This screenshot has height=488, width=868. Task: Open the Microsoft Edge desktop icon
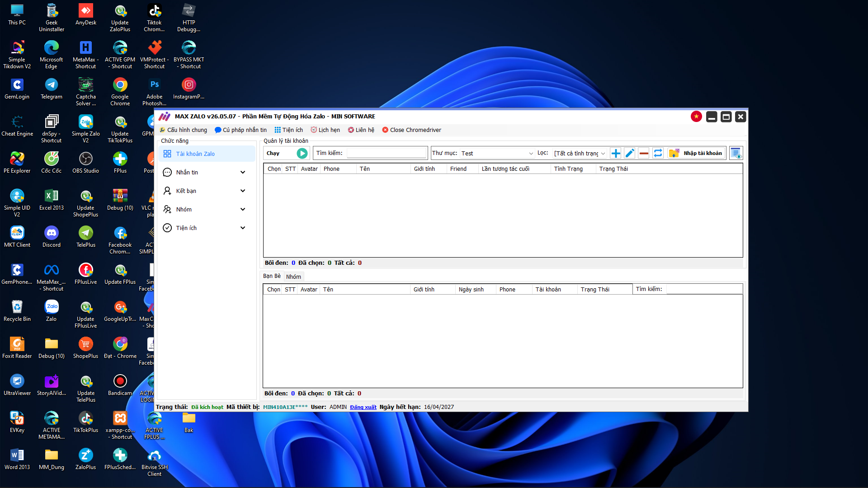coord(52,55)
